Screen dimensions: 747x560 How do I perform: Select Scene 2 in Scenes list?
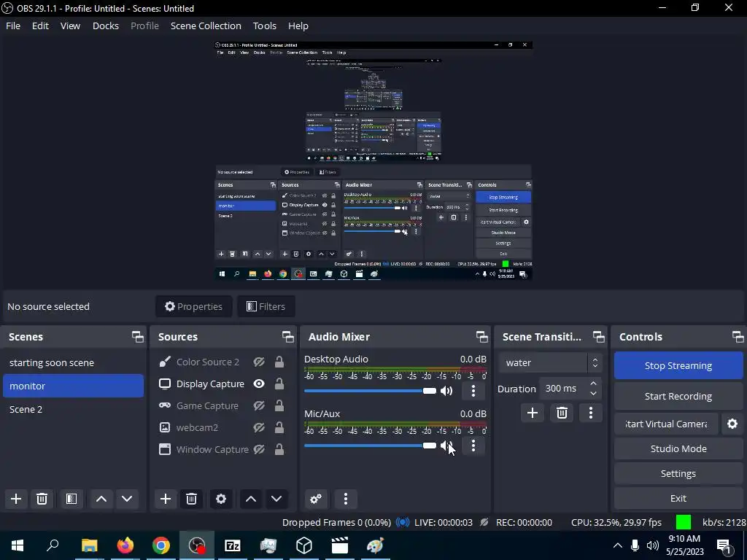pyautogui.click(x=73, y=410)
